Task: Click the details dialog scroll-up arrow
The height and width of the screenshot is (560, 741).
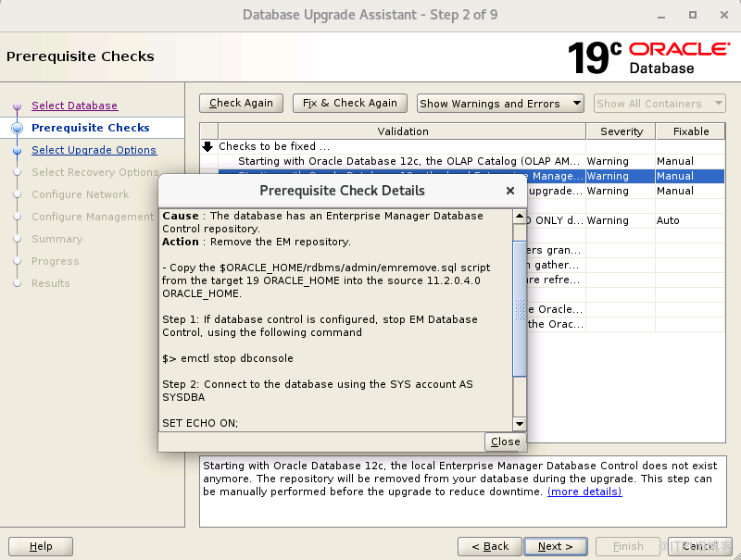Action: (x=520, y=217)
